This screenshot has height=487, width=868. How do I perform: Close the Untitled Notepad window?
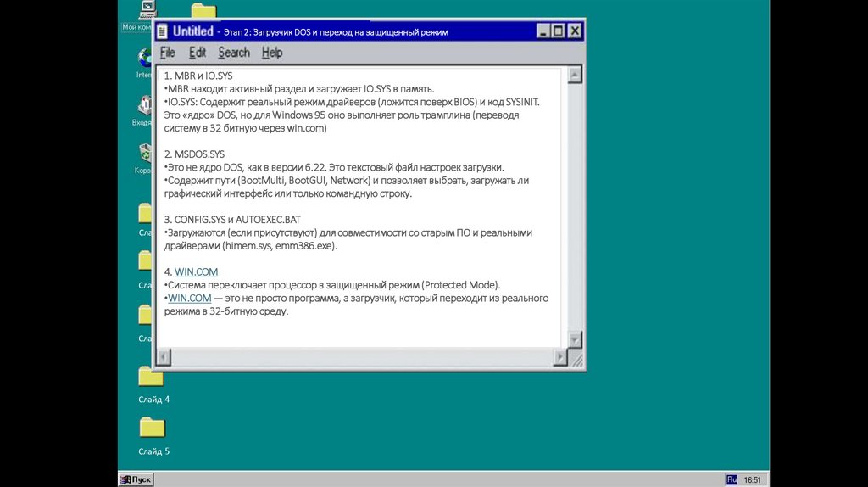pos(575,31)
